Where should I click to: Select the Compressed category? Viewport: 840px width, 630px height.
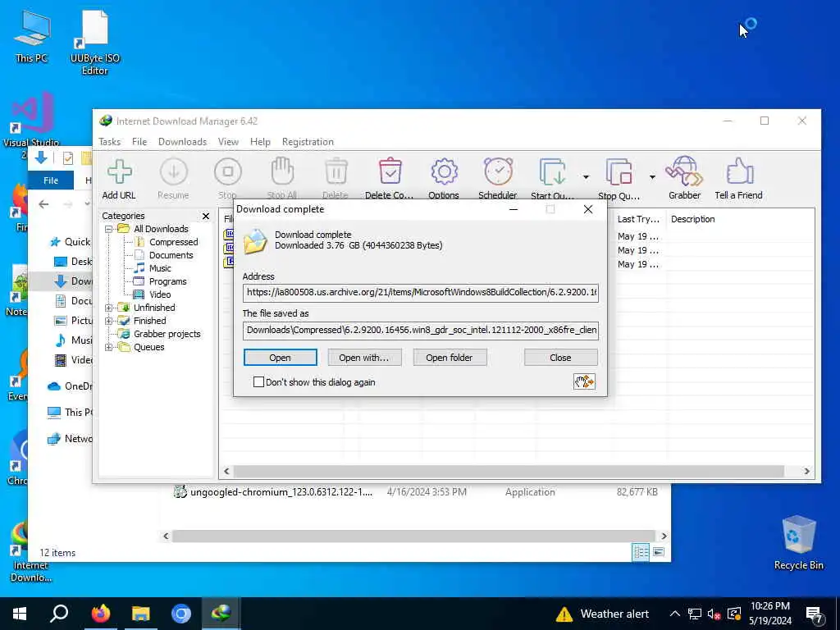point(174,242)
